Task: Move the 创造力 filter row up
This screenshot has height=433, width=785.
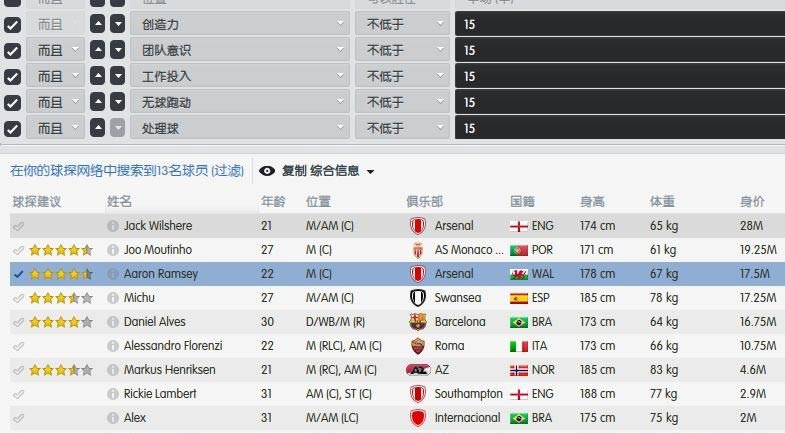Action: 98,24
